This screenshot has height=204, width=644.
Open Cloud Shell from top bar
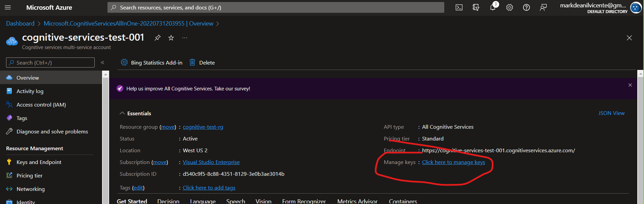[x=459, y=7]
